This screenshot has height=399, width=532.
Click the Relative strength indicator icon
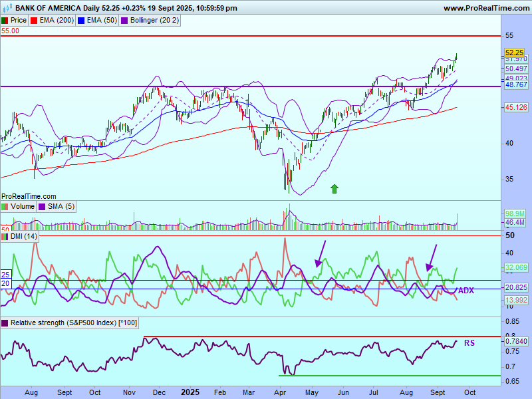tap(5, 323)
